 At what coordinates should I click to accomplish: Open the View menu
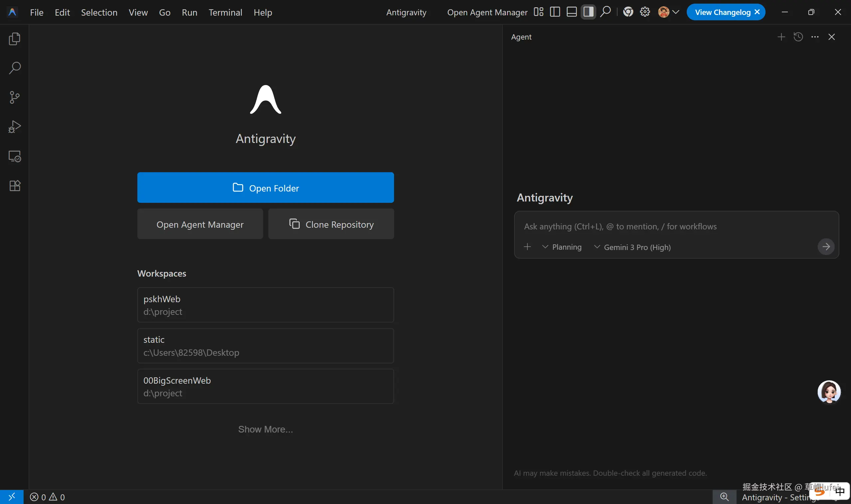pyautogui.click(x=138, y=13)
